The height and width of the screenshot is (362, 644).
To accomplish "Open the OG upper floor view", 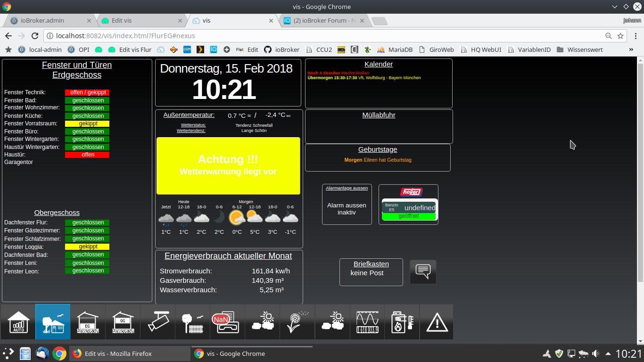I will coord(123,322).
